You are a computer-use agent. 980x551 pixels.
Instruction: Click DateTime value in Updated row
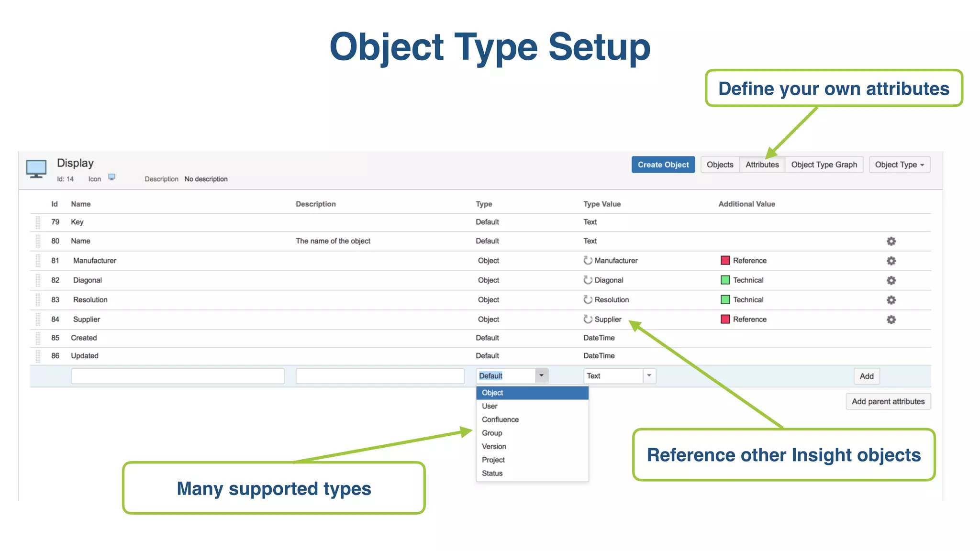(x=599, y=356)
